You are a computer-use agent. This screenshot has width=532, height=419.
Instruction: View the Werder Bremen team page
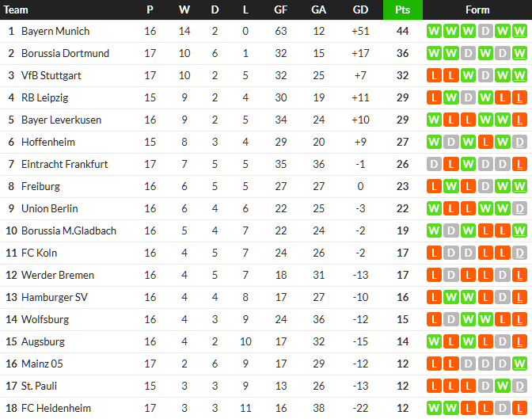pyautogui.click(x=58, y=275)
